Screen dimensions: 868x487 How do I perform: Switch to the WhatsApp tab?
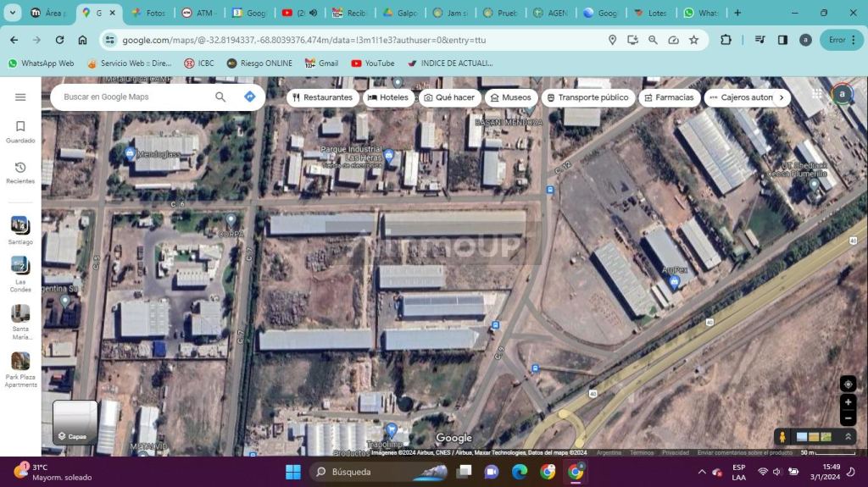701,13
